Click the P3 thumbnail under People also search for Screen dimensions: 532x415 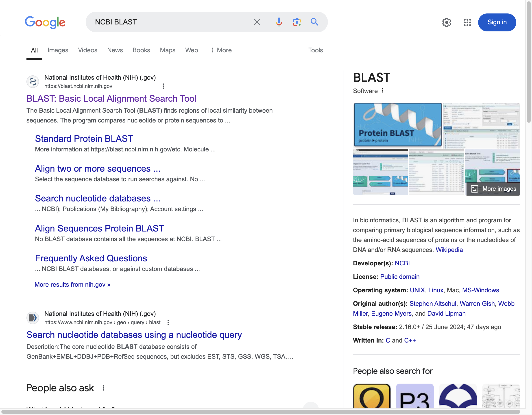pos(415,396)
